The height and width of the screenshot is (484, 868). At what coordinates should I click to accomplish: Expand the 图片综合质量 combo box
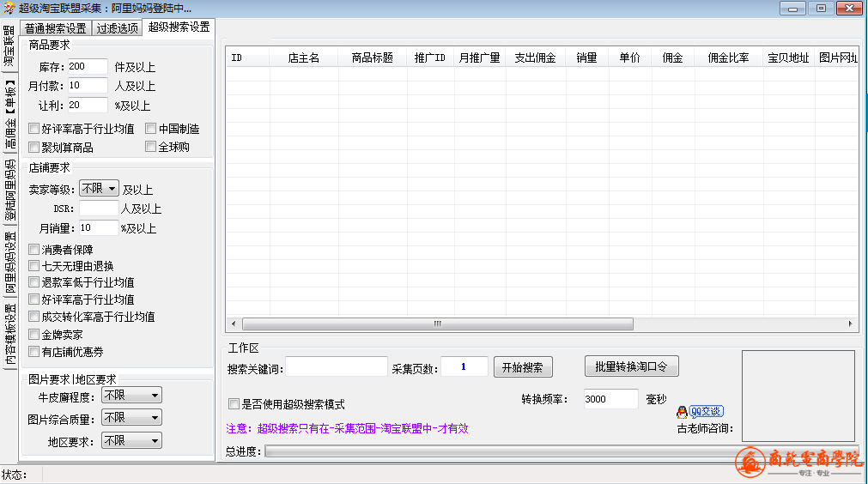(131, 418)
